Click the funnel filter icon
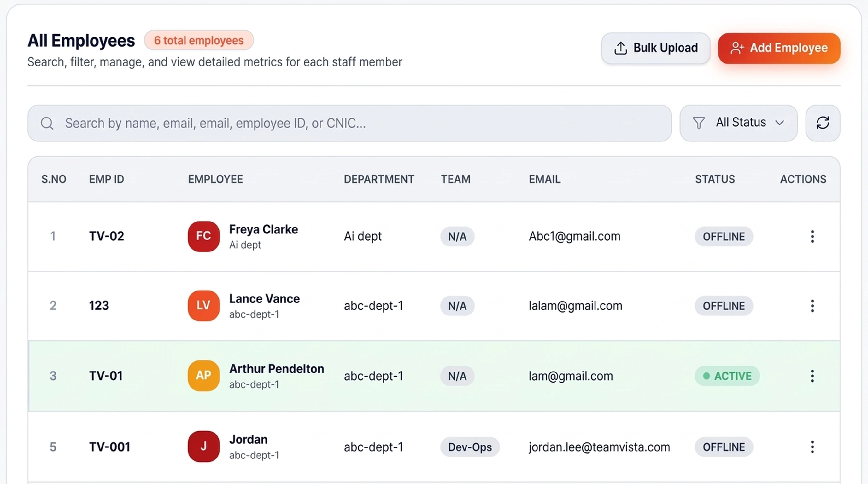 (x=699, y=123)
